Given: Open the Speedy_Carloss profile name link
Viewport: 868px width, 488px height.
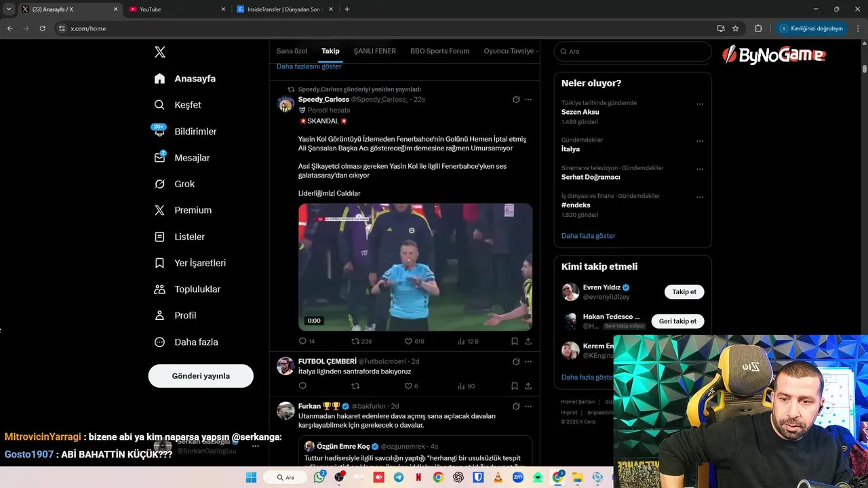Looking at the screenshot, I should click(x=323, y=100).
